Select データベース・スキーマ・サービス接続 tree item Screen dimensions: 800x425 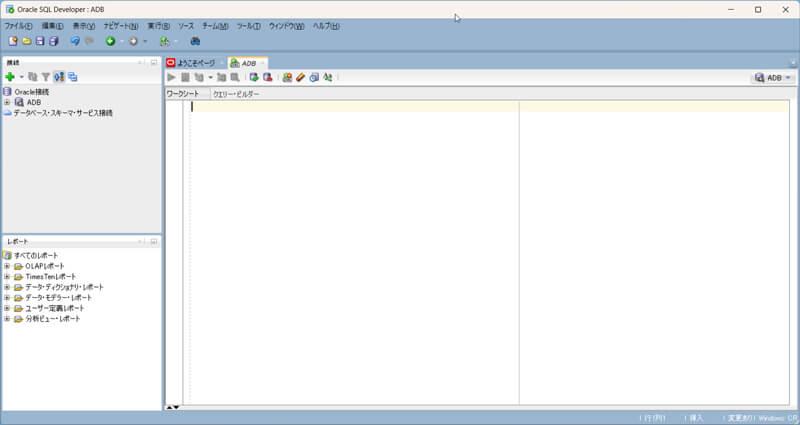(63, 113)
